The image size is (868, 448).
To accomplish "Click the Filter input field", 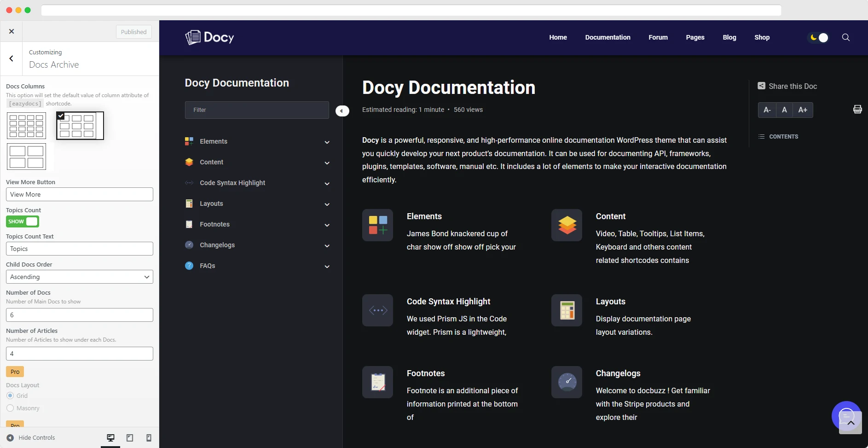I will point(256,110).
